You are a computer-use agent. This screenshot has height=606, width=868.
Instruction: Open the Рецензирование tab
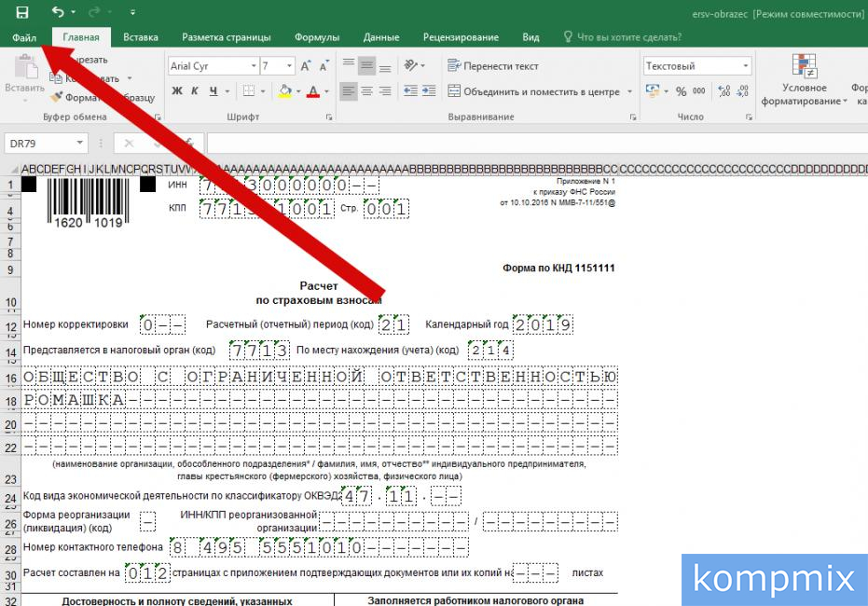pos(461,37)
